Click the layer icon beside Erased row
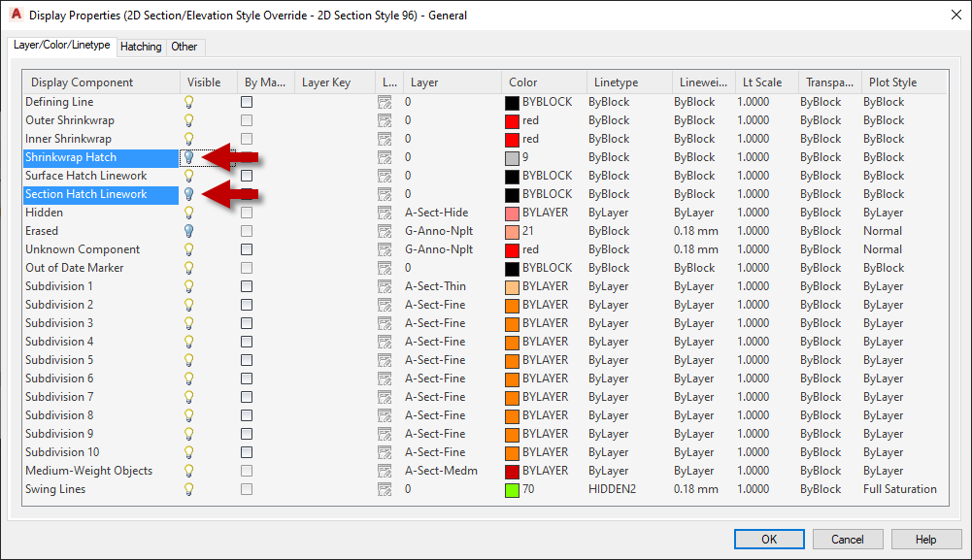Viewport: 972px width, 560px height. pyautogui.click(x=386, y=230)
